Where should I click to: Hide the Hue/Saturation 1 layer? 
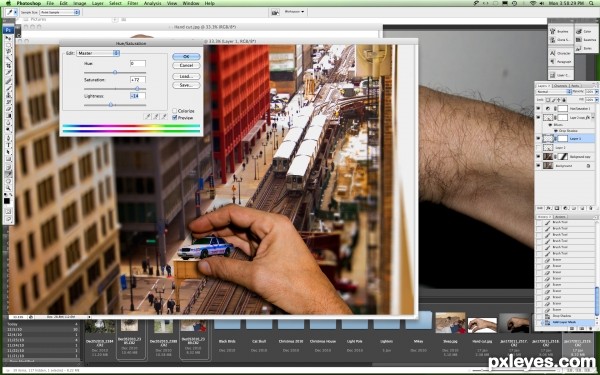pyautogui.click(x=538, y=108)
